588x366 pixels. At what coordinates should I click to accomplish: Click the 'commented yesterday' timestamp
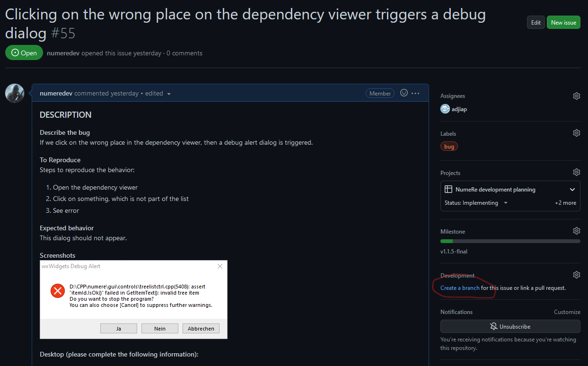106,94
